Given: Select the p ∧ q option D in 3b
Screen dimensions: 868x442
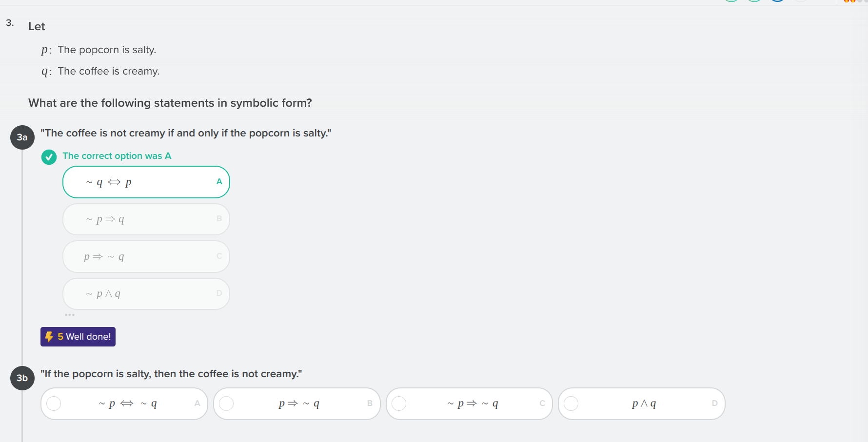Looking at the screenshot, I should (x=642, y=404).
